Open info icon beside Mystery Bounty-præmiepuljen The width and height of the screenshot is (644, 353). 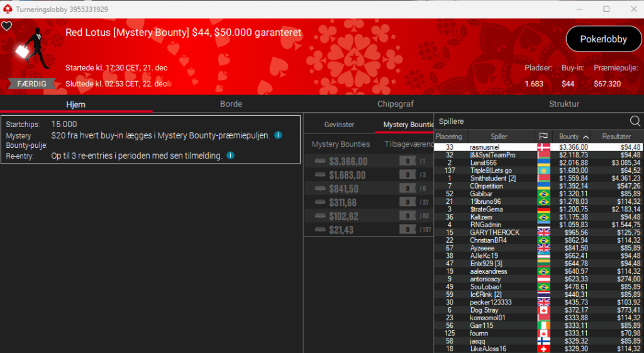(278, 135)
